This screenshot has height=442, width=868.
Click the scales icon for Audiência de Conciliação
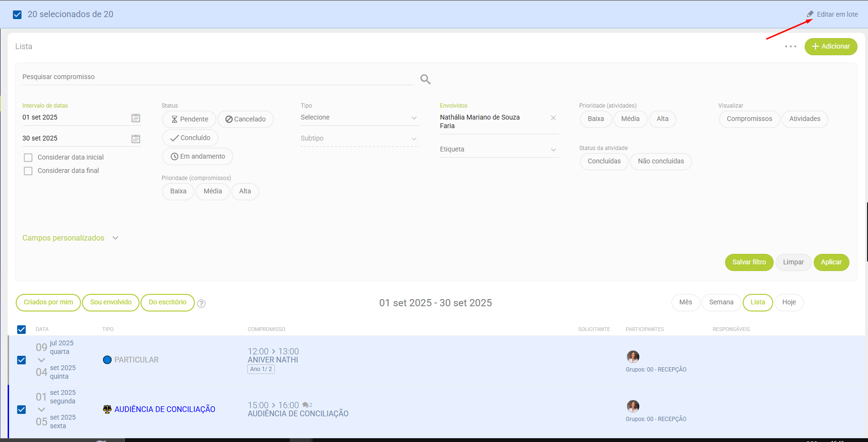(107, 409)
